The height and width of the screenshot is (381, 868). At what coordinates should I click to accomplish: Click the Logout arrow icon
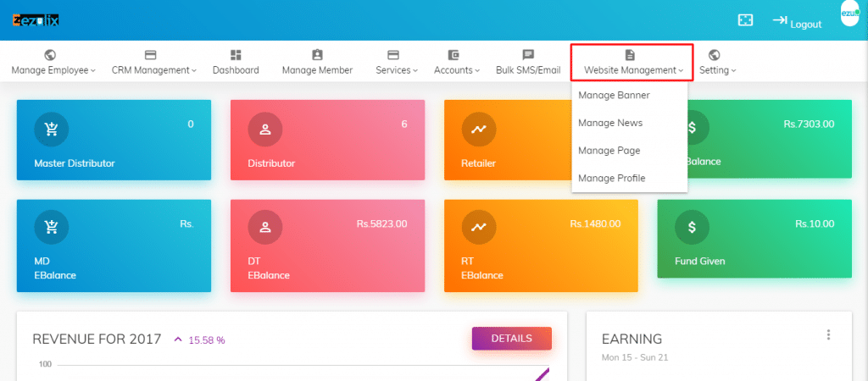[780, 20]
